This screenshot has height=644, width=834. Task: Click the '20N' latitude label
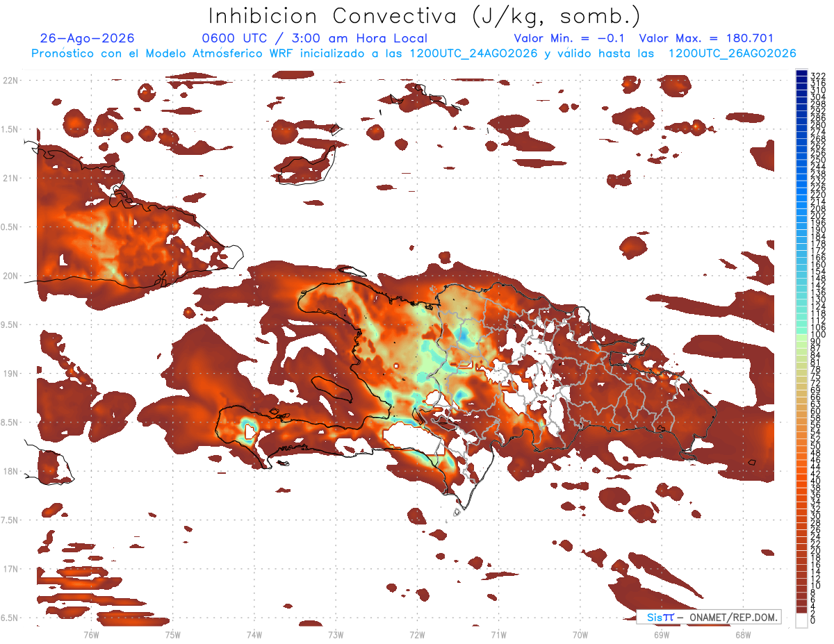[x=10, y=276]
